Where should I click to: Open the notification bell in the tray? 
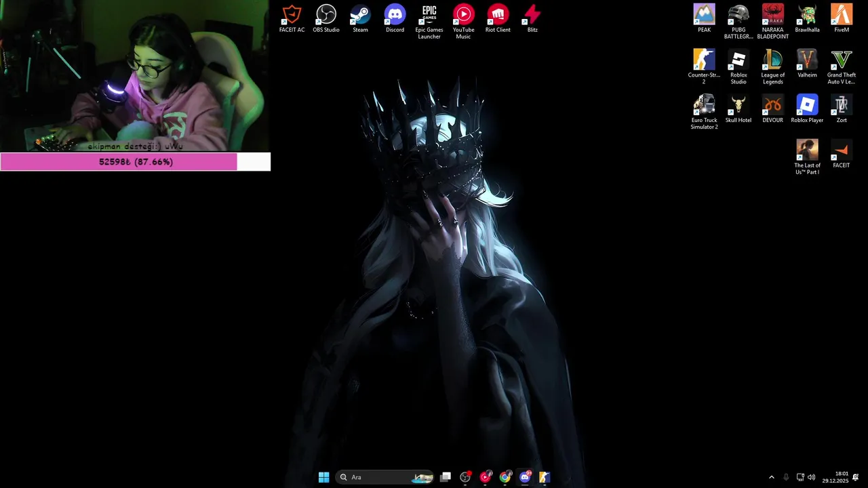coord(856,477)
